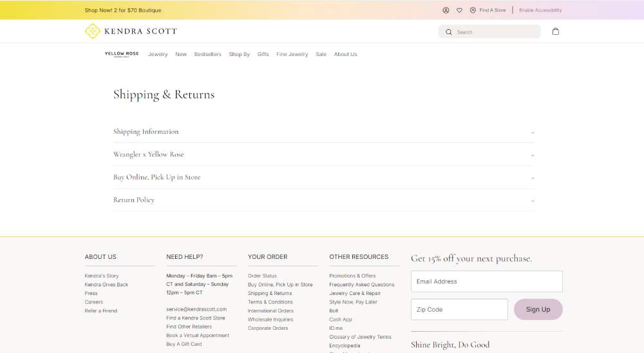Open Promotions & Offers link

click(352, 276)
